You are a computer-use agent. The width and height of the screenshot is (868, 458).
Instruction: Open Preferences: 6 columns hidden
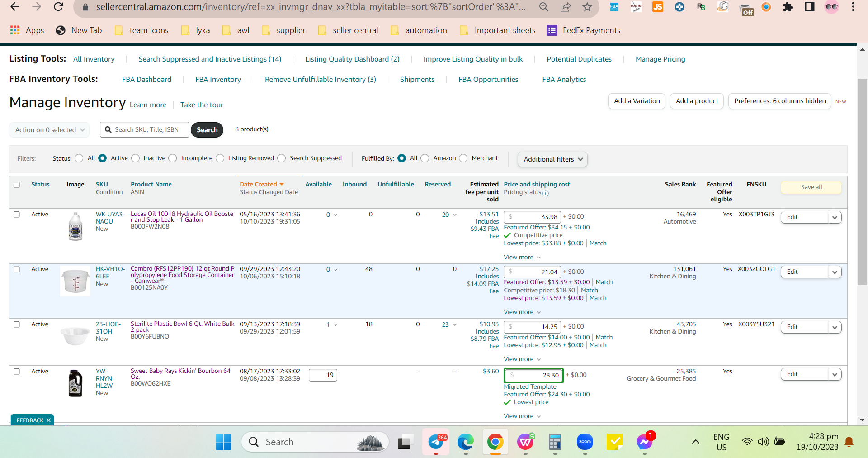pos(780,101)
